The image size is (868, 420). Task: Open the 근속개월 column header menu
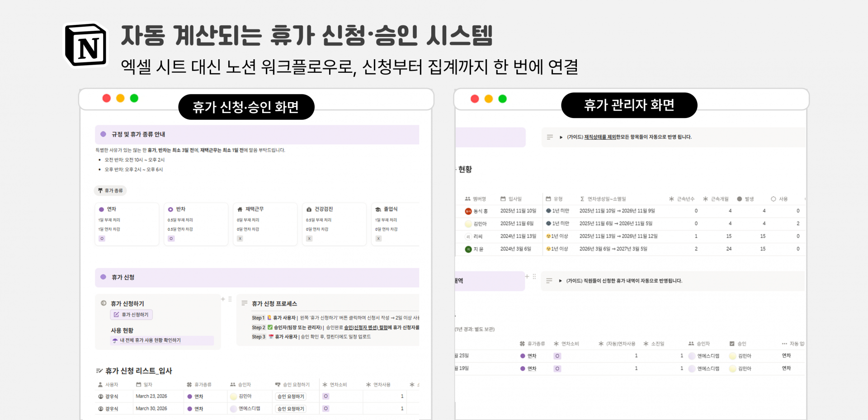click(x=716, y=199)
